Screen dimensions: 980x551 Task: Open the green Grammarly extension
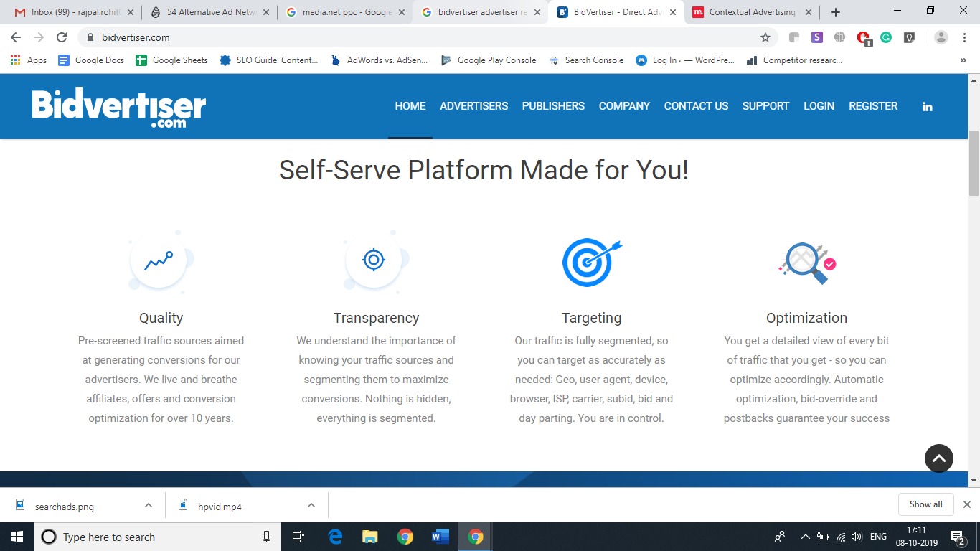[x=886, y=37]
